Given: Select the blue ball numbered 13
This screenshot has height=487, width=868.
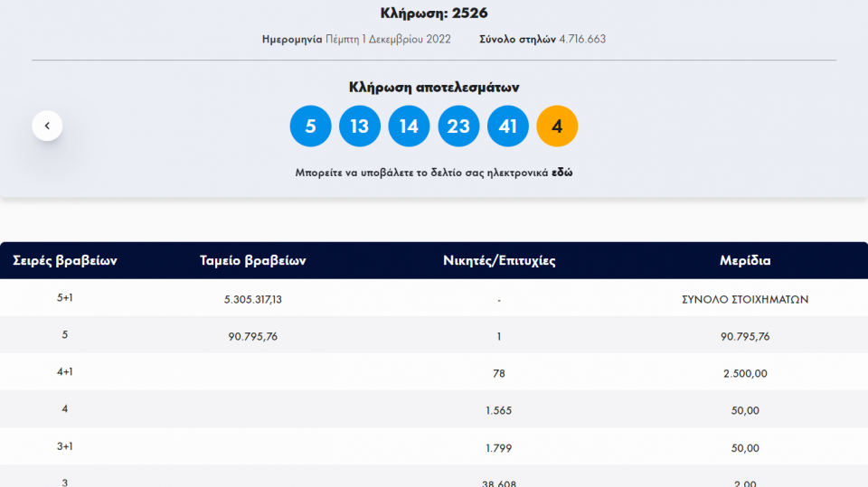Looking at the screenshot, I should pyautogui.click(x=360, y=126).
